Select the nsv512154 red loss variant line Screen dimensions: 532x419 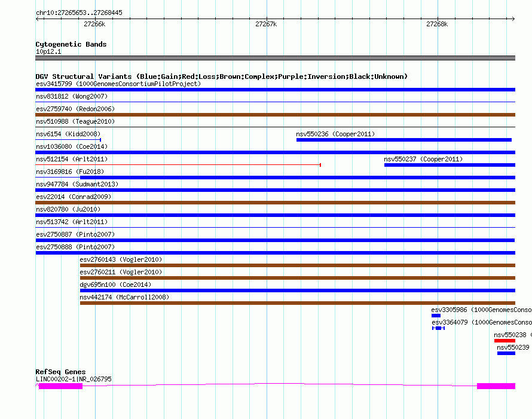pos(178,165)
